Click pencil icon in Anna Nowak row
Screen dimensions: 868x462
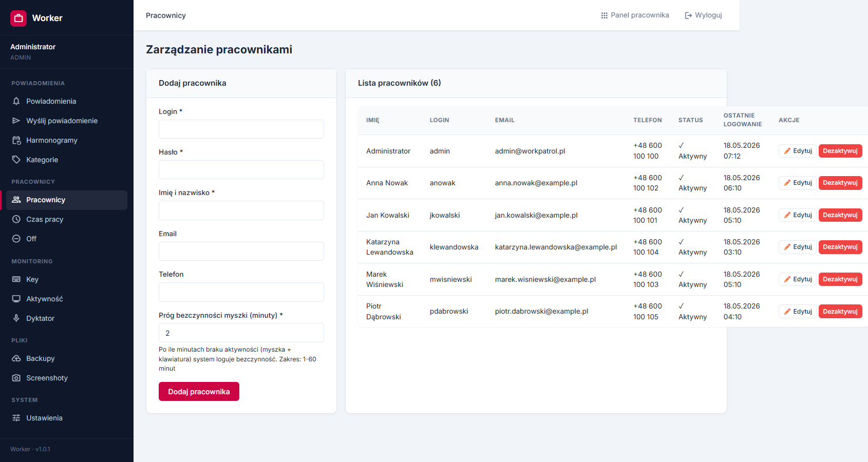pos(787,183)
